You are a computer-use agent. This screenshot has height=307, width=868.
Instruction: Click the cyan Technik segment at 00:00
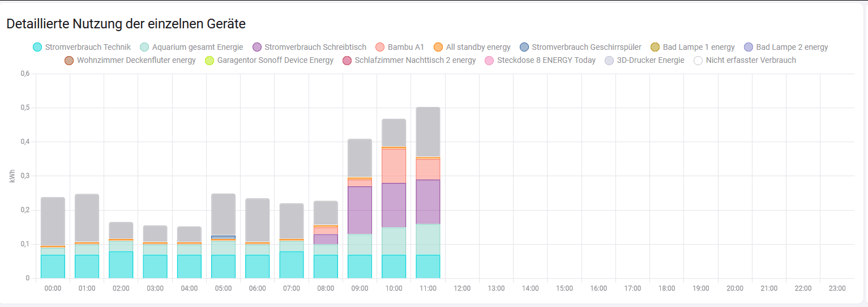coord(53,266)
